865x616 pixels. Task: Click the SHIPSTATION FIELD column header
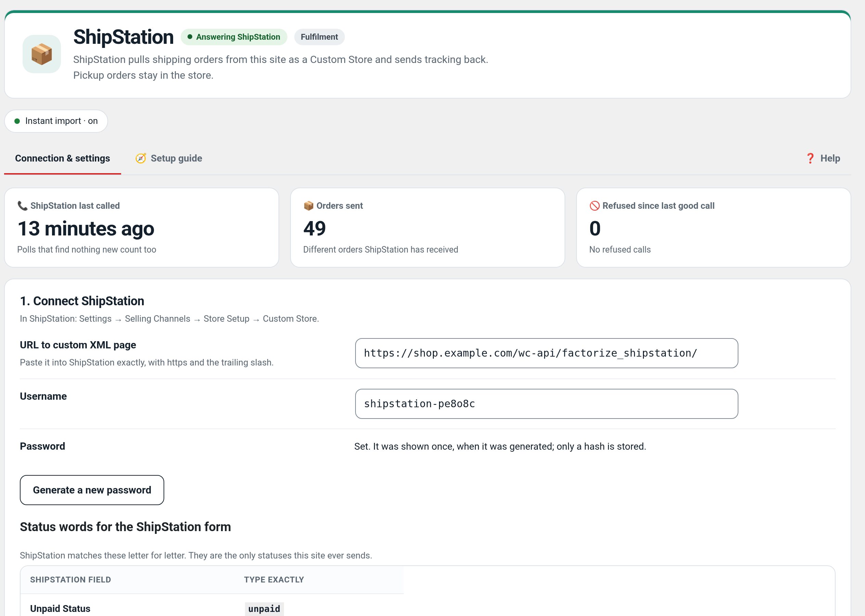pos(70,580)
